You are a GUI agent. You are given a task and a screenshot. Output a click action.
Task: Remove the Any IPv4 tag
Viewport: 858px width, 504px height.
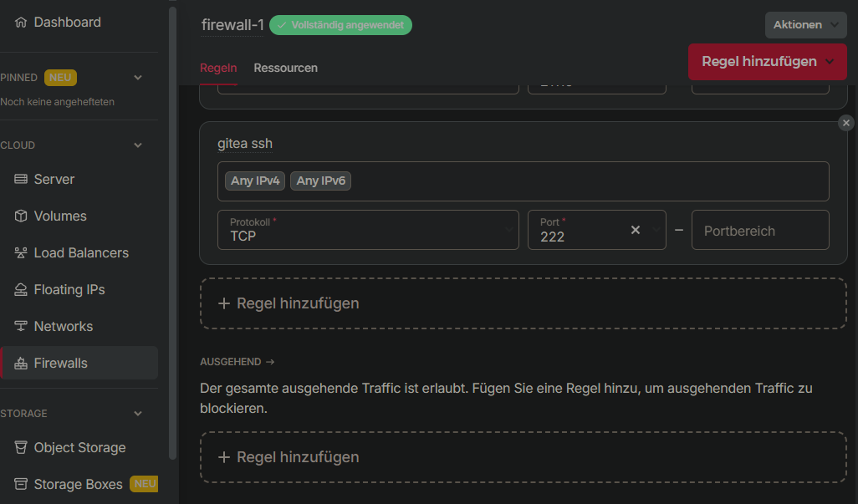[x=255, y=181]
